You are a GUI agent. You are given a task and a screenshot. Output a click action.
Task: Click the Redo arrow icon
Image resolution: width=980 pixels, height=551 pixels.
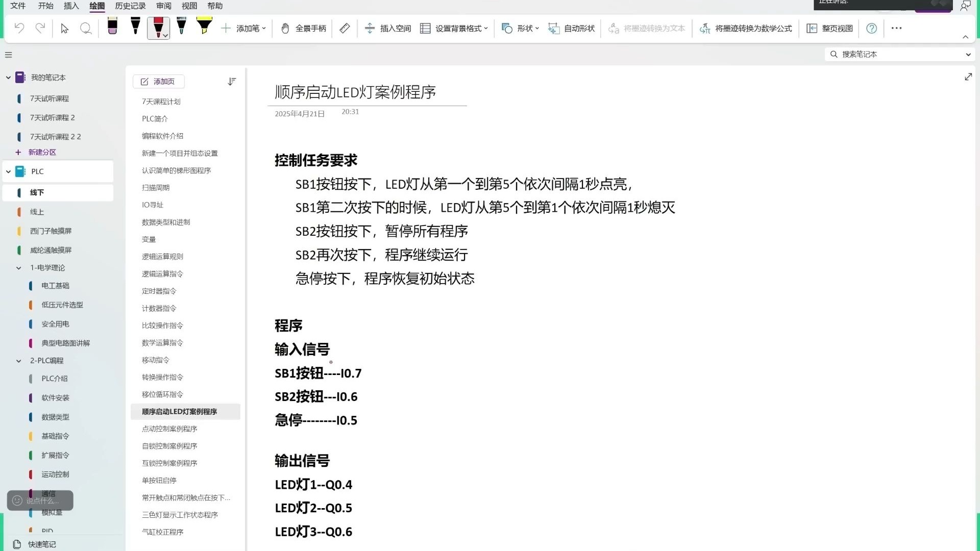40,28
